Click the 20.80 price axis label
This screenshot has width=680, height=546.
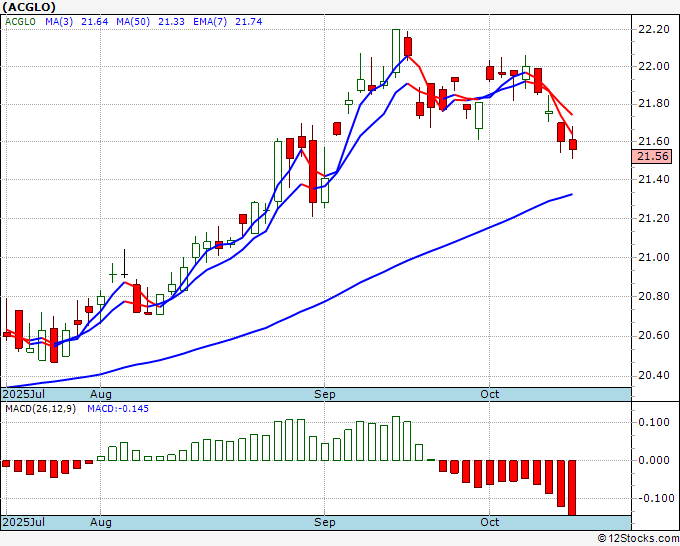point(654,297)
